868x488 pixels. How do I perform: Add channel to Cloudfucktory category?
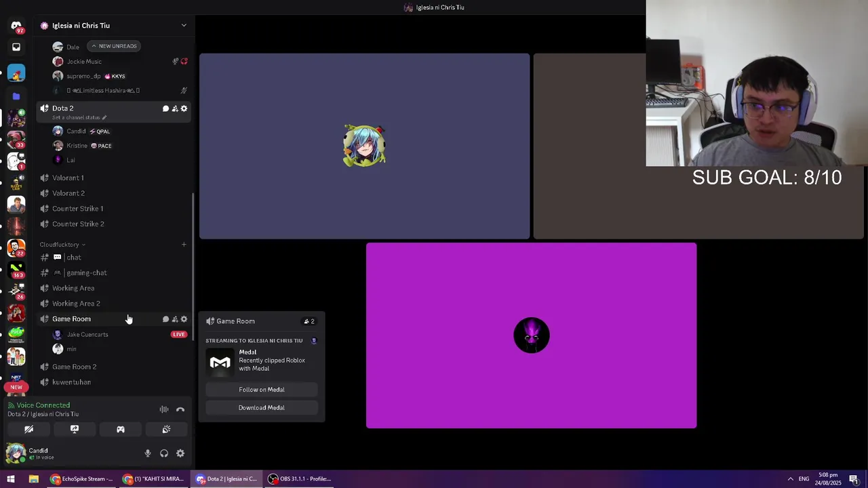point(184,244)
